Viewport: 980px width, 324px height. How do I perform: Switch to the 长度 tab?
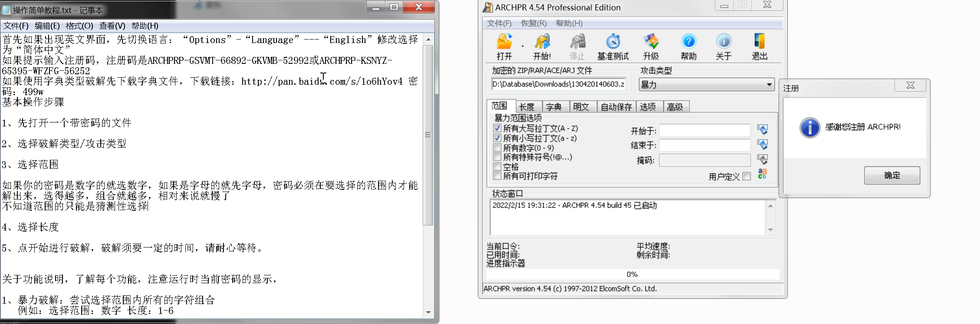tap(527, 107)
